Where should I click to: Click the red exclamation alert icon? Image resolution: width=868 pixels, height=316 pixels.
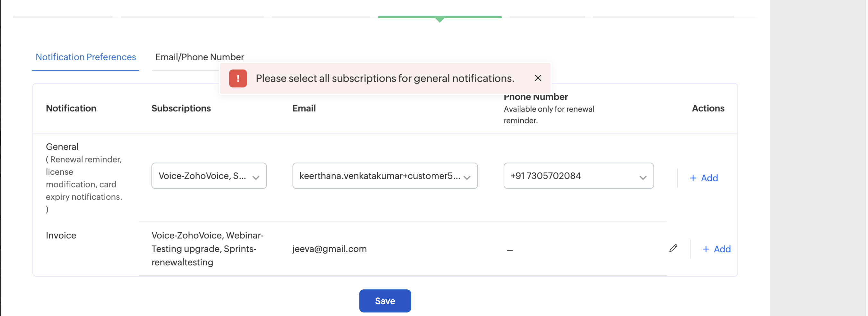pyautogui.click(x=238, y=79)
